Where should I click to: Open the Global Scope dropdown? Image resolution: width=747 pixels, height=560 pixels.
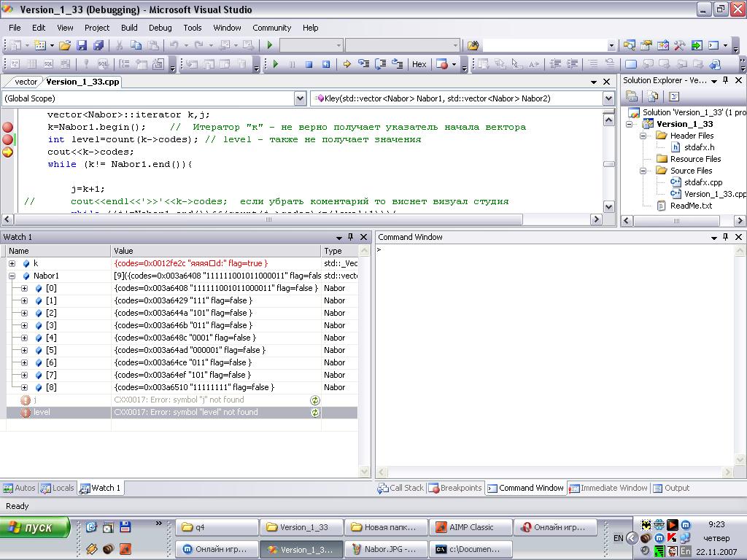(x=300, y=98)
